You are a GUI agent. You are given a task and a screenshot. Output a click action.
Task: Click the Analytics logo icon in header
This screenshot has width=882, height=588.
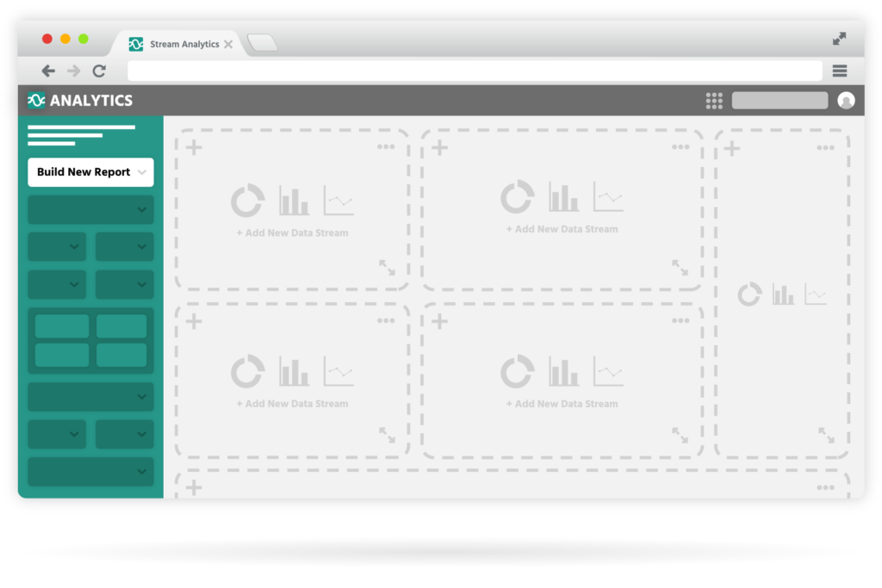click(x=36, y=100)
